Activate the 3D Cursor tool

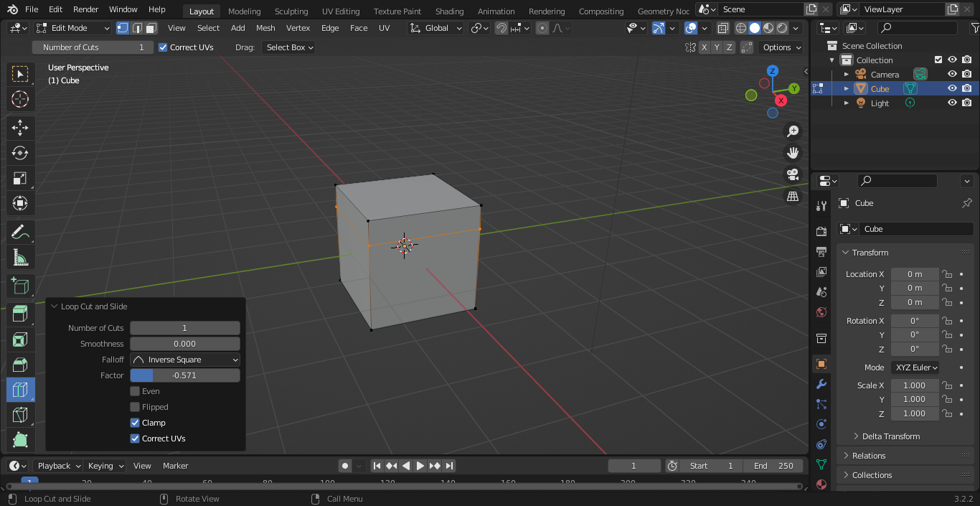[x=20, y=99]
